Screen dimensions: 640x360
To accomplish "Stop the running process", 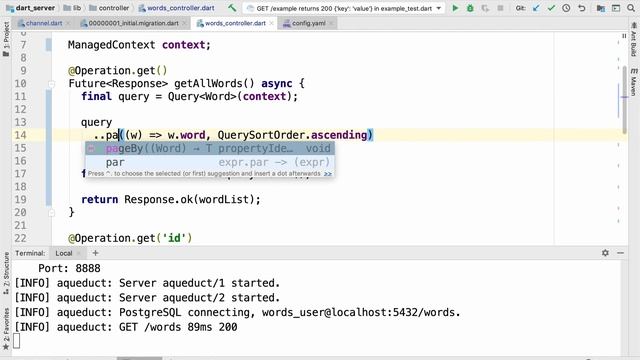I will (500, 8).
